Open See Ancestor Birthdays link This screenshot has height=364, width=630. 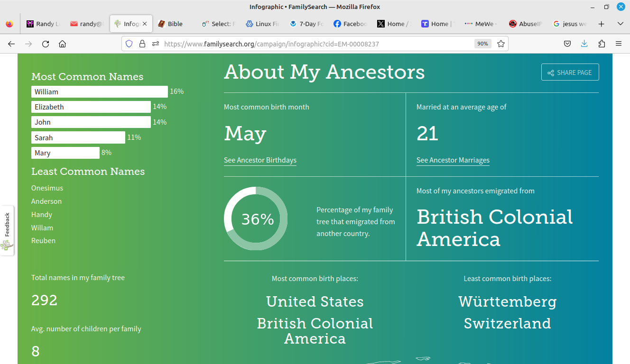[260, 160]
